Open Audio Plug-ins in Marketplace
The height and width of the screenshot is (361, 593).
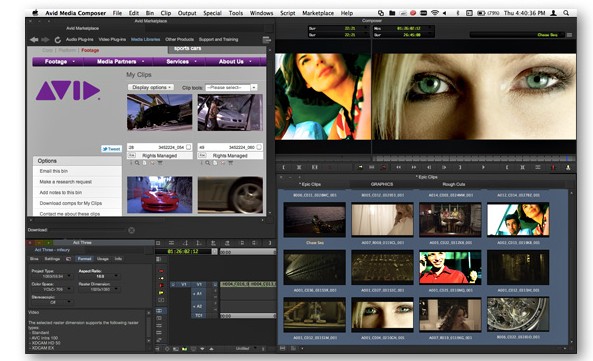pyautogui.click(x=79, y=39)
